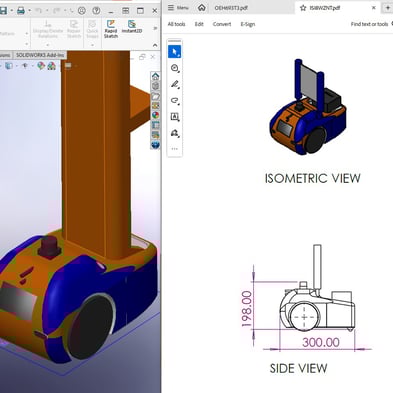The width and height of the screenshot is (393, 393).
Task: Star the ISI8WZNT.pdf tab as favorite
Action: coord(303,8)
